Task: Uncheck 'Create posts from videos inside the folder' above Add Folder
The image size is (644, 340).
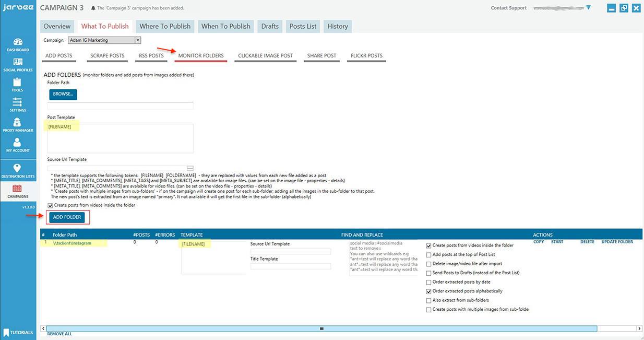Action: click(x=51, y=205)
